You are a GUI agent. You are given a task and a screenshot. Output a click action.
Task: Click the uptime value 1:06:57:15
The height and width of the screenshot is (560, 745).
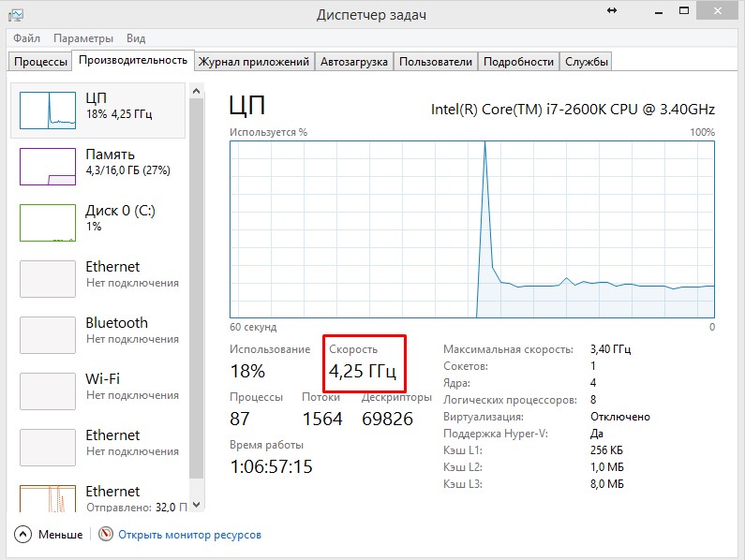[x=272, y=466]
